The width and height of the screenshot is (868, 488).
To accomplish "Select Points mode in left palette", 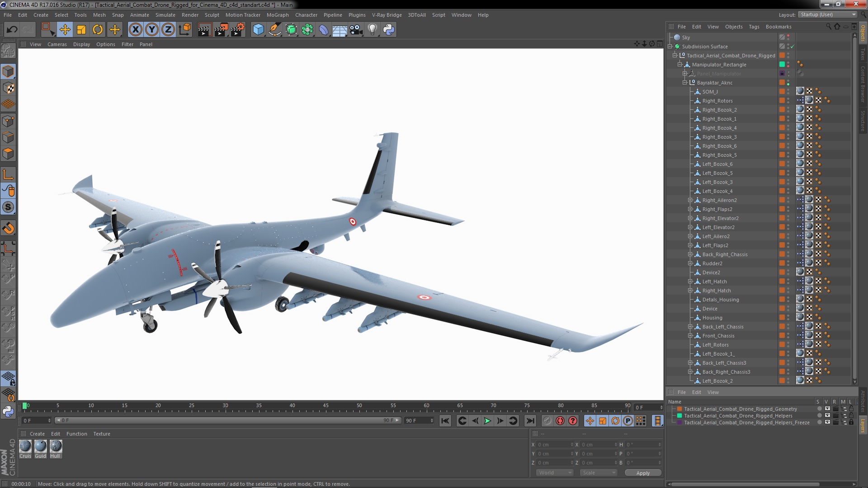I will pos(8,121).
